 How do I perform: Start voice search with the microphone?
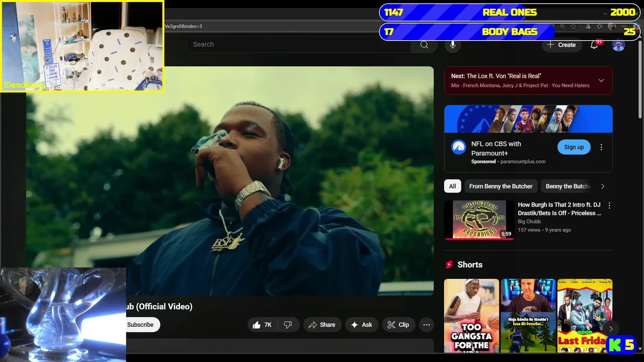tap(452, 44)
